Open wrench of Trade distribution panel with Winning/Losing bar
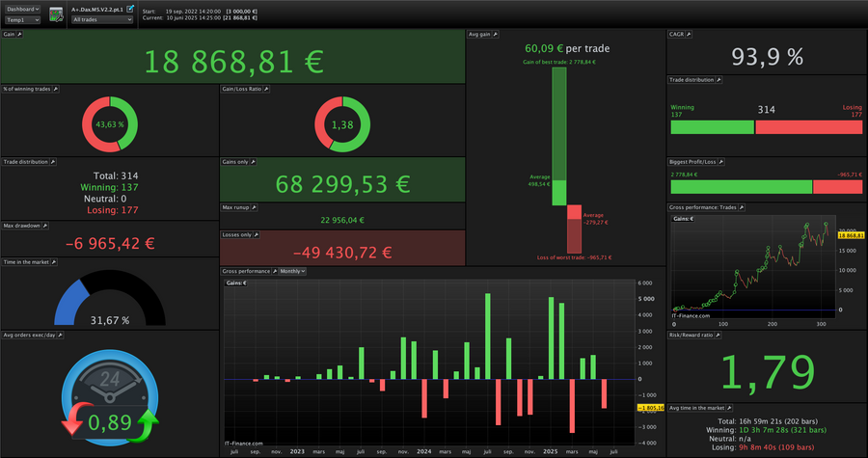Viewport: 868px width, 458px height. coord(719,80)
